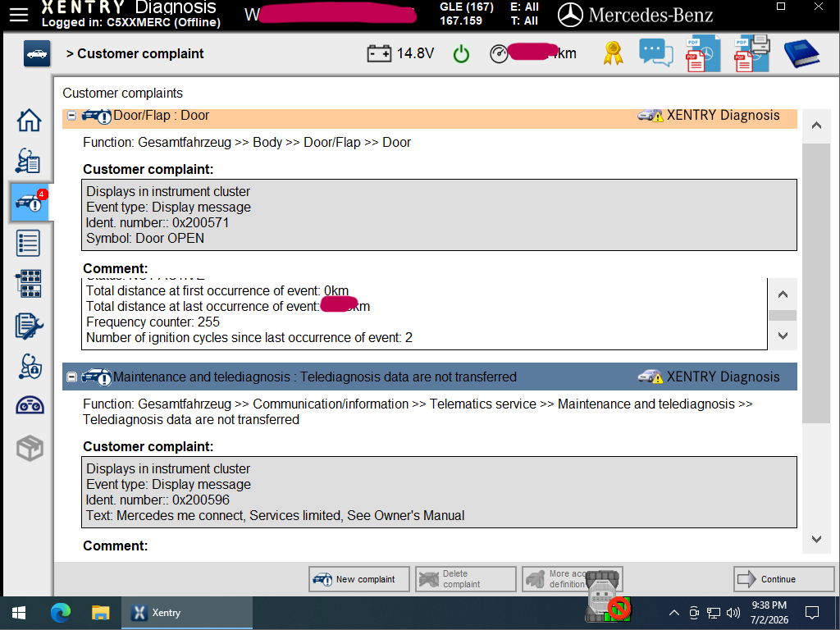Select customer complaints sidebar icon with badge
This screenshot has height=630, width=840.
point(30,202)
